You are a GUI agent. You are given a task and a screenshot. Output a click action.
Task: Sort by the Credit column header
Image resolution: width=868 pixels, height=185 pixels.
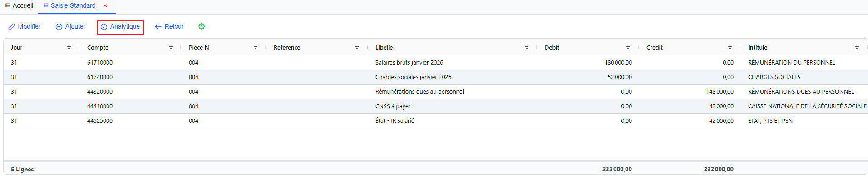point(655,47)
